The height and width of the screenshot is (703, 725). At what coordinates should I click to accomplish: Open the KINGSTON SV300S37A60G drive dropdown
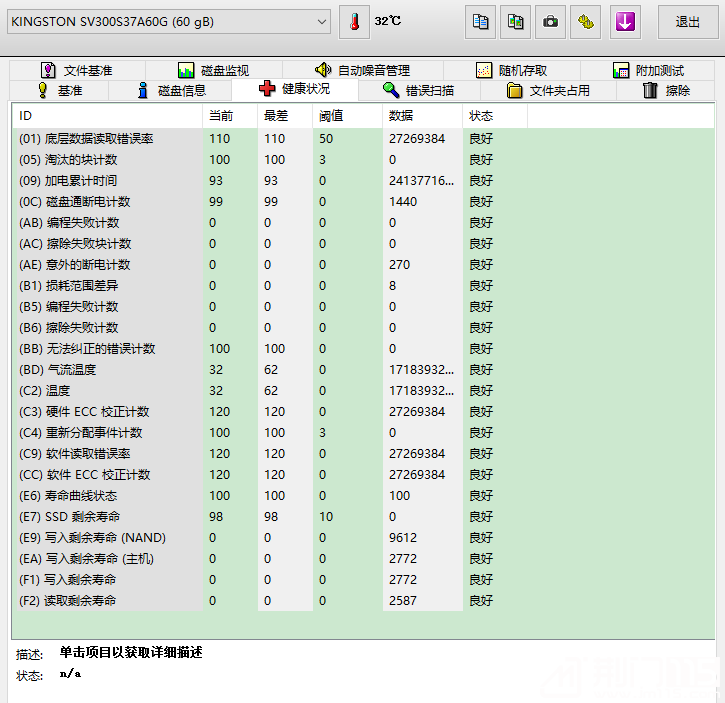click(x=169, y=22)
